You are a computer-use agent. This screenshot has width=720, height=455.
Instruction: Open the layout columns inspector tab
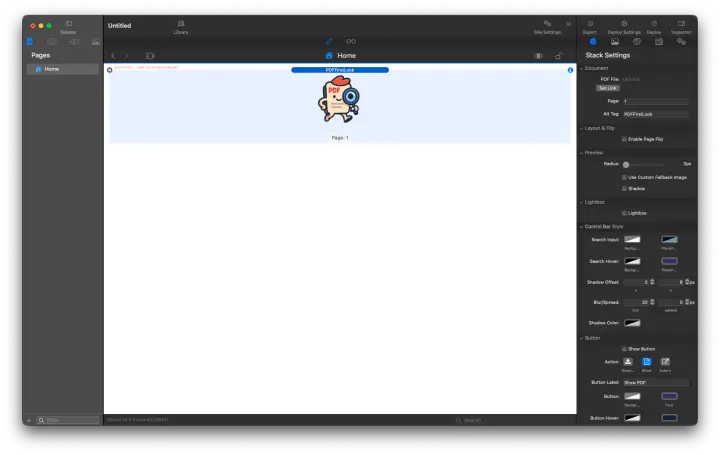(659, 42)
